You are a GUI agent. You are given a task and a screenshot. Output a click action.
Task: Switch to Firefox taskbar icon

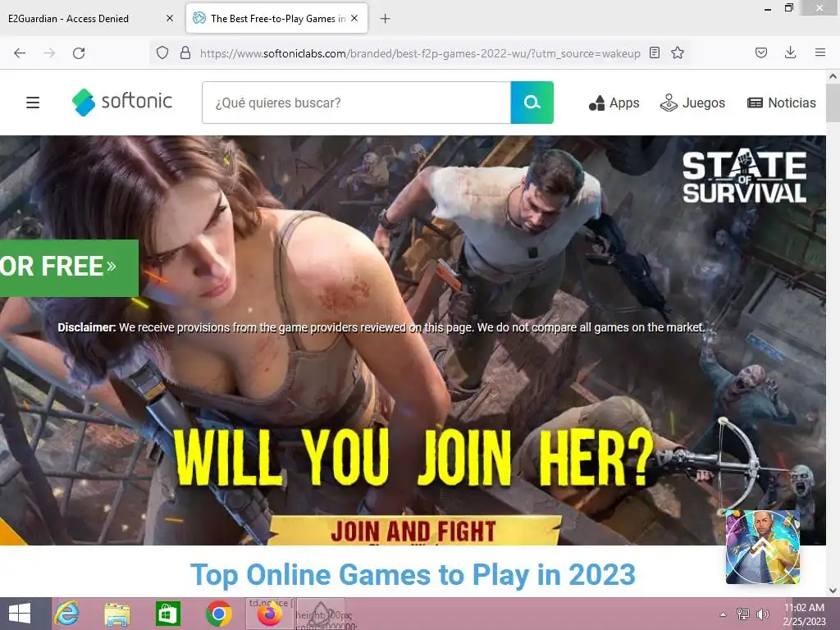tap(269, 614)
